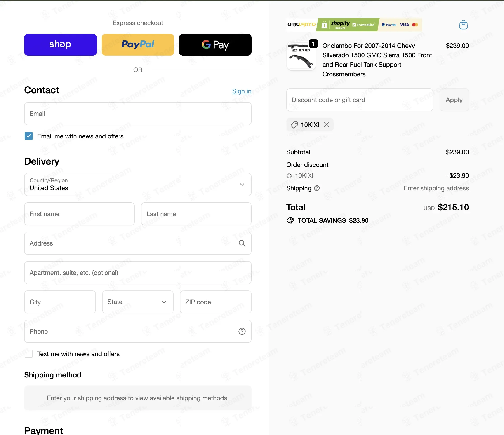Viewport: 504px width, 435px height.
Task: Click the Subtotal label
Action: [298, 152]
